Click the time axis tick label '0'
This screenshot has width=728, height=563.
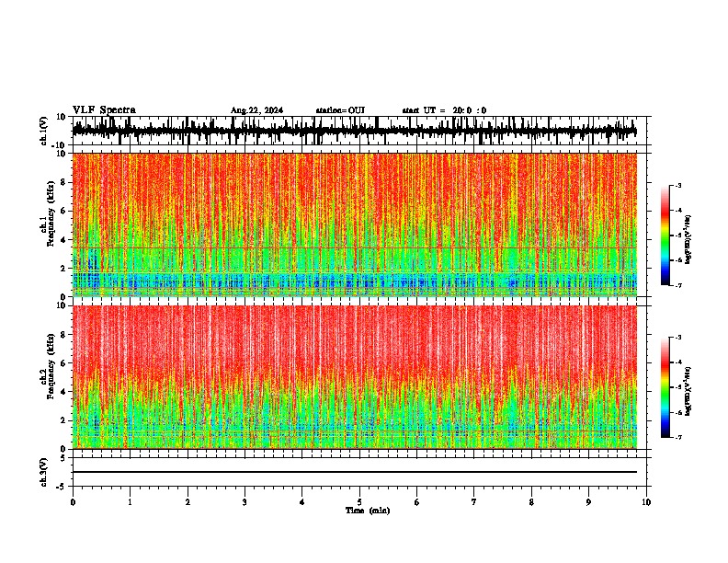(73, 502)
